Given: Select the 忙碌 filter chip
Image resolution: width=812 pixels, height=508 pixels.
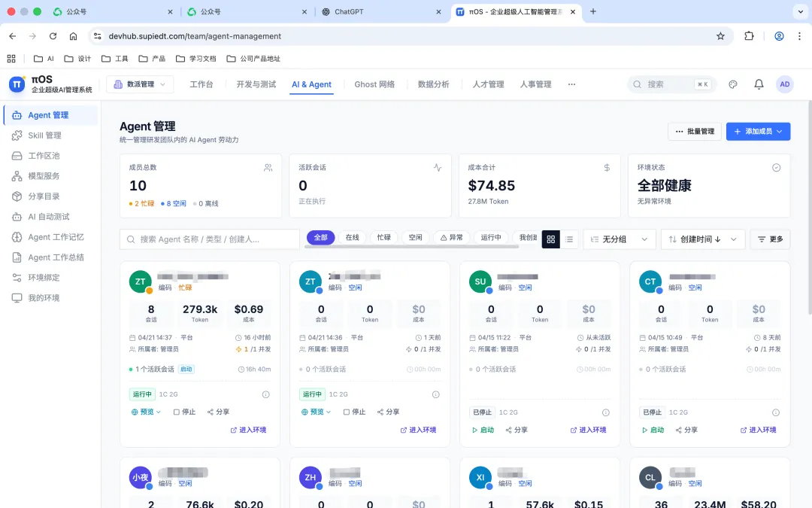Looking at the screenshot, I should click(x=383, y=237).
